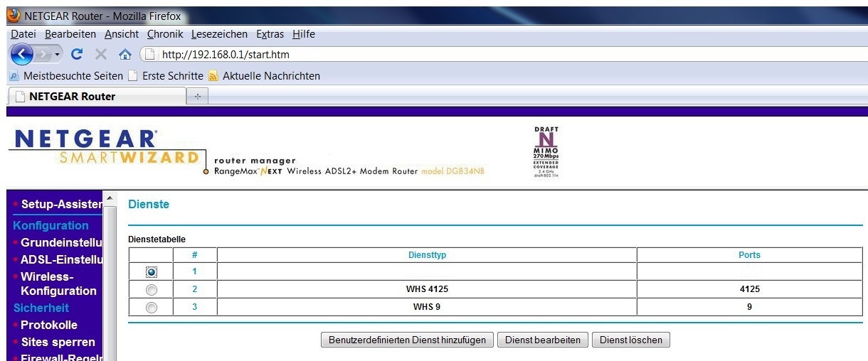The width and height of the screenshot is (868, 361).
Task: Click the Dienst bearbeiten button
Action: (x=543, y=340)
